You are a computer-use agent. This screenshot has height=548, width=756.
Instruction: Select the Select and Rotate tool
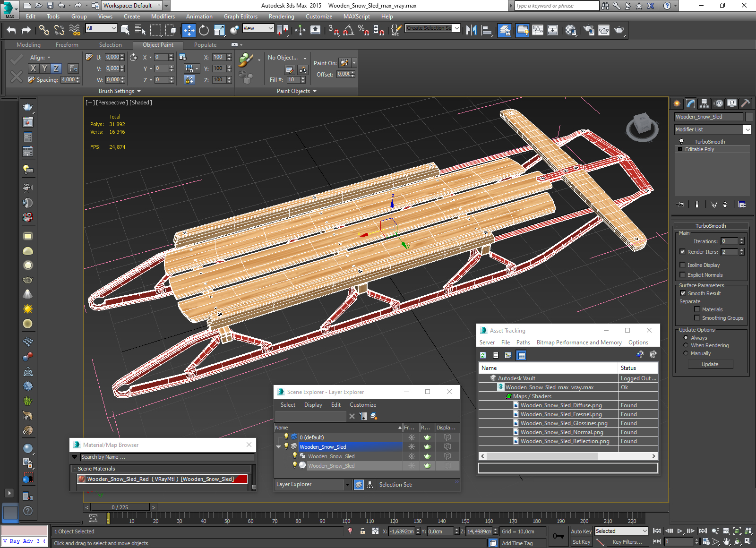pos(204,30)
